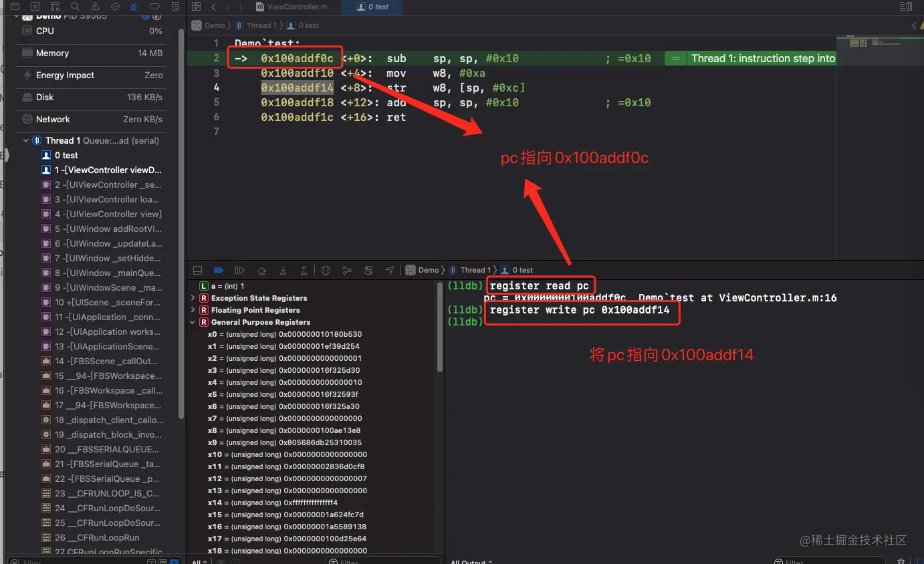Open Environment Overrides
The height and width of the screenshot is (564, 924).
(368, 270)
